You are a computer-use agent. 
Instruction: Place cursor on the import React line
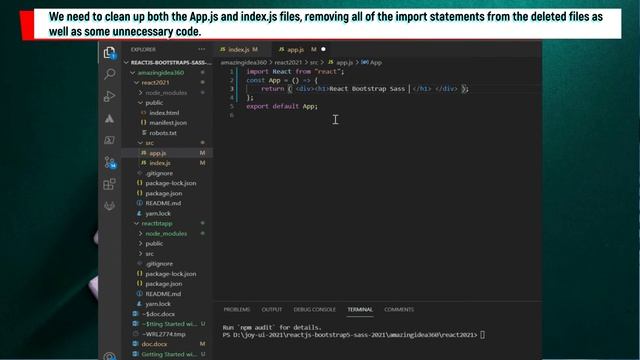(295, 71)
